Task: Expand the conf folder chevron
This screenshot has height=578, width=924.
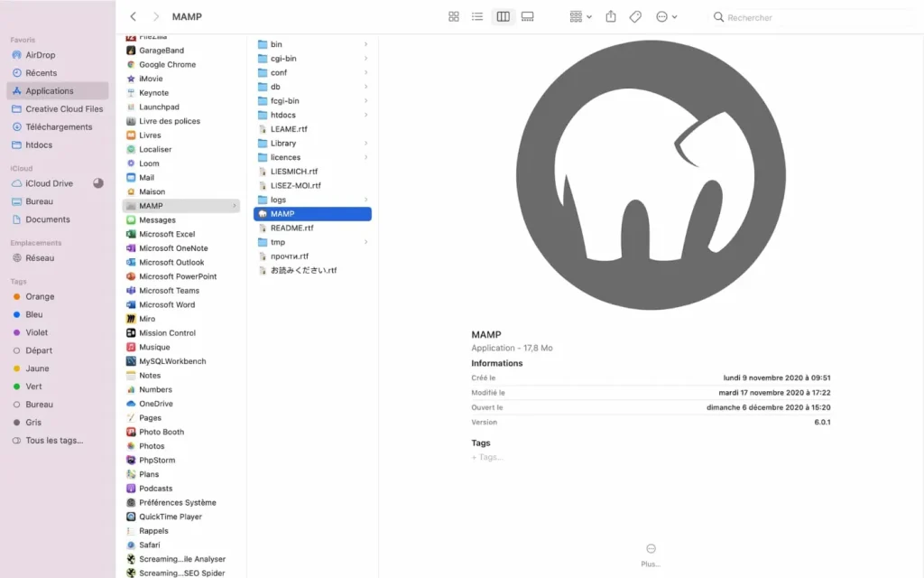Action: pyautogui.click(x=365, y=72)
